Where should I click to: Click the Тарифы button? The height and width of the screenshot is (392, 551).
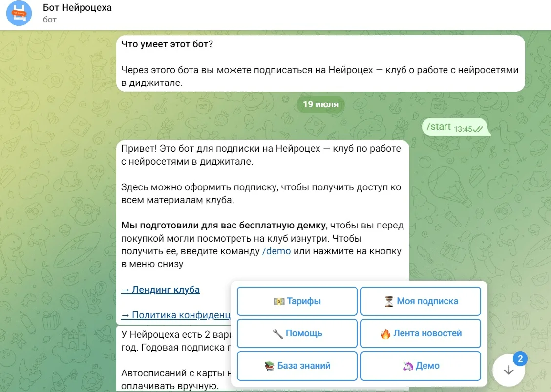pos(297,301)
